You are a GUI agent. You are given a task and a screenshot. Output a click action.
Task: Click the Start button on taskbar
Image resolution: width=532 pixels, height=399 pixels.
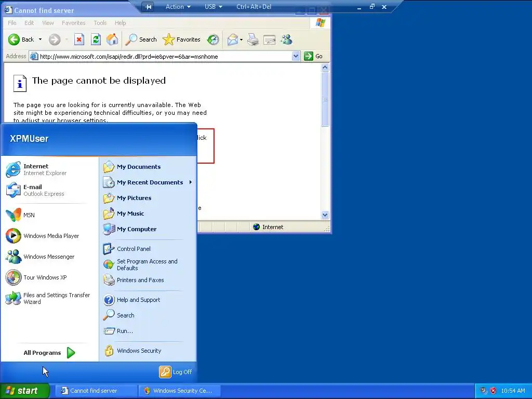25,391
